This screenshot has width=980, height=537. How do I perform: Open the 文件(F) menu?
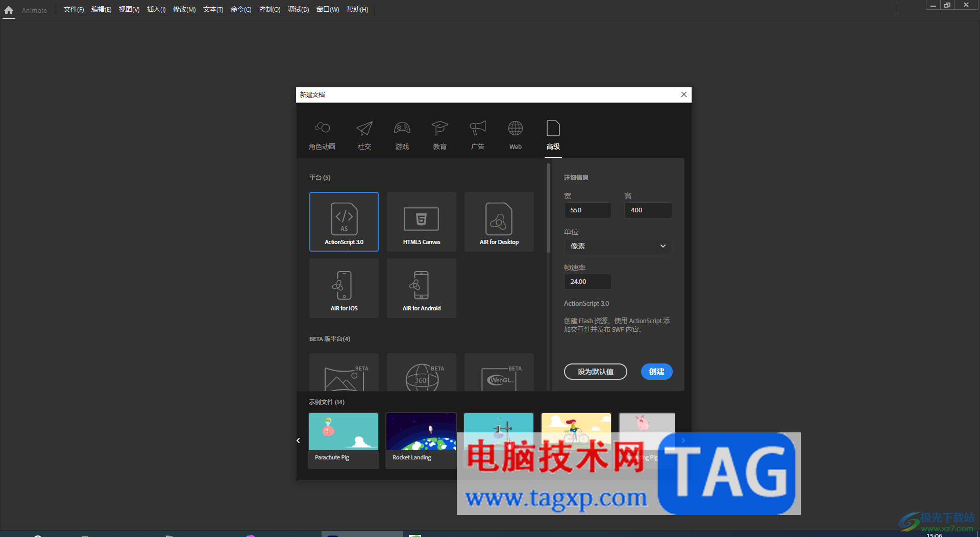pyautogui.click(x=73, y=10)
